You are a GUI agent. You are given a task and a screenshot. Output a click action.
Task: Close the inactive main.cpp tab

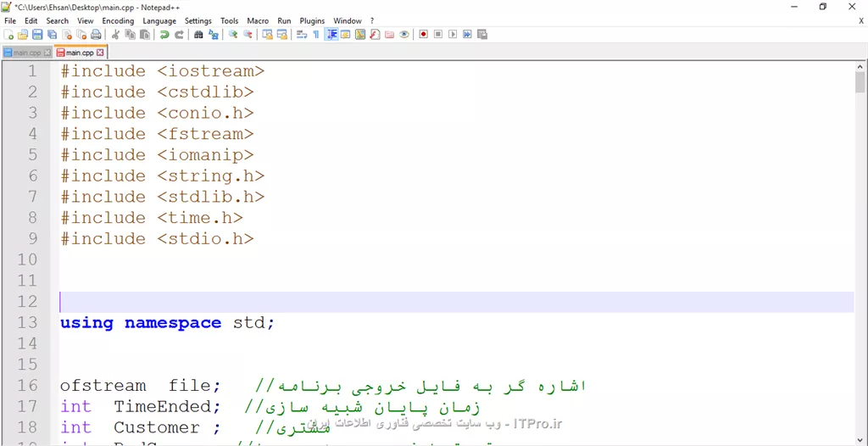point(47,53)
